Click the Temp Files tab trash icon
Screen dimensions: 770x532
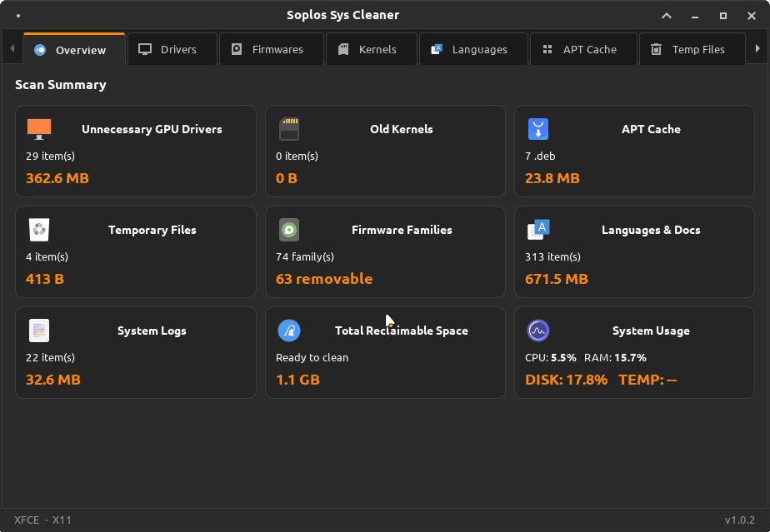coord(656,49)
